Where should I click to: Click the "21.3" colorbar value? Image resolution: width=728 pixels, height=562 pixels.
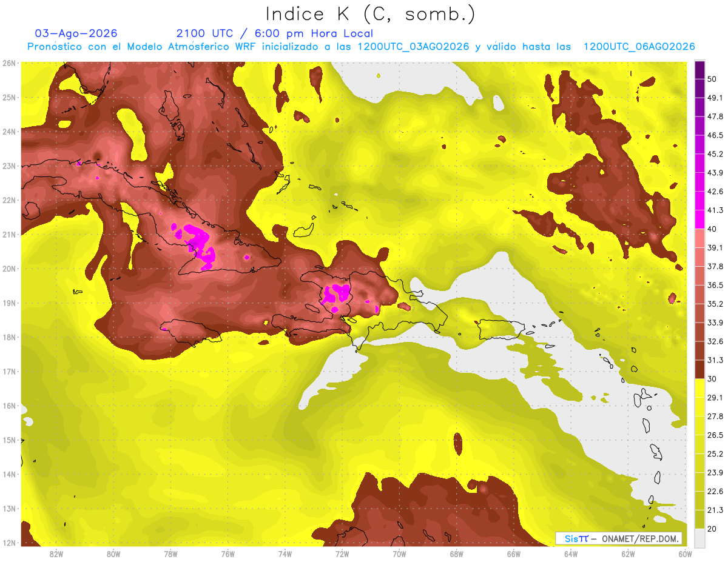[x=715, y=510]
